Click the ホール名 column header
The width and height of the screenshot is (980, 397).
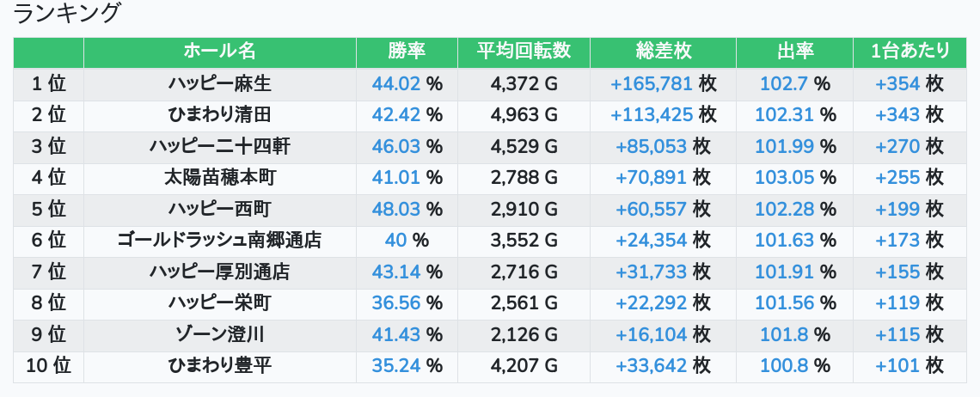pos(219,52)
